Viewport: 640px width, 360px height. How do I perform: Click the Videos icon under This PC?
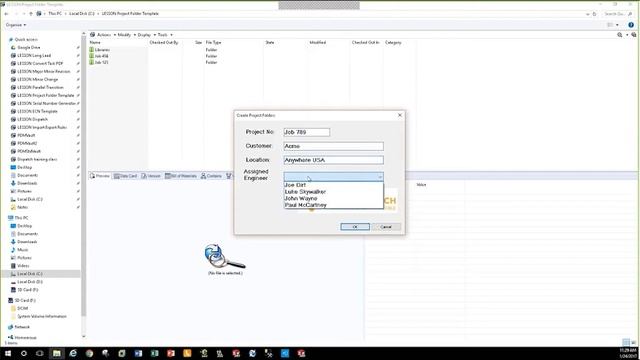point(13,266)
